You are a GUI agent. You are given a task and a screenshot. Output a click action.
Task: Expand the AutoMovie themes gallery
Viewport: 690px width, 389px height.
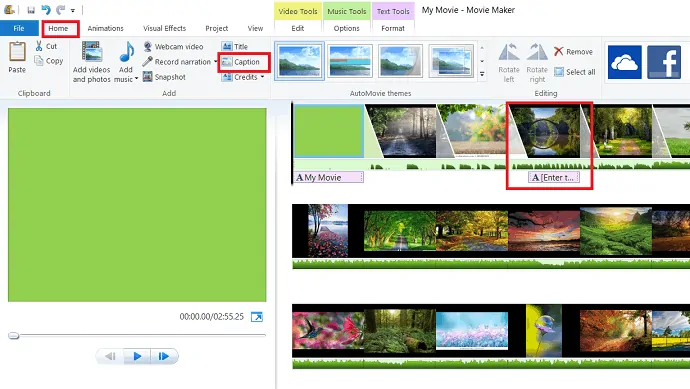482,74
